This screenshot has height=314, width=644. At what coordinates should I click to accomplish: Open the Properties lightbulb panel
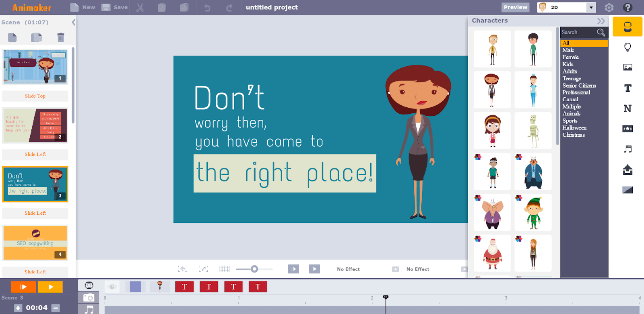pyautogui.click(x=627, y=47)
